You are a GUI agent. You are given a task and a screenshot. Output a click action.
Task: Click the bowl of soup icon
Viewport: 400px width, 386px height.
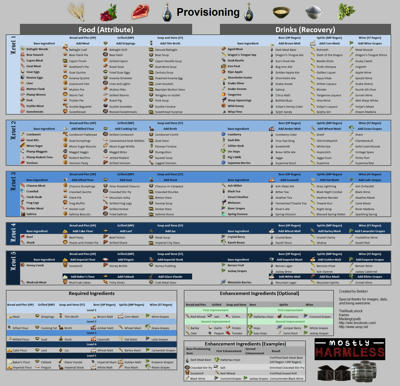click(281, 12)
